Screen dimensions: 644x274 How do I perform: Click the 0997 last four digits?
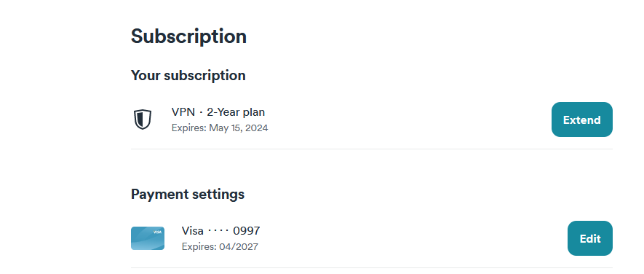(247, 231)
